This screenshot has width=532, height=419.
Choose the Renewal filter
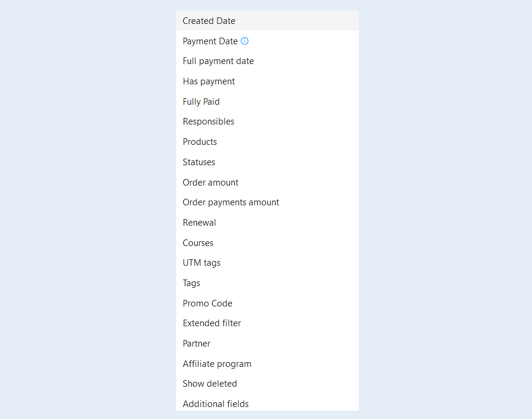267,223
